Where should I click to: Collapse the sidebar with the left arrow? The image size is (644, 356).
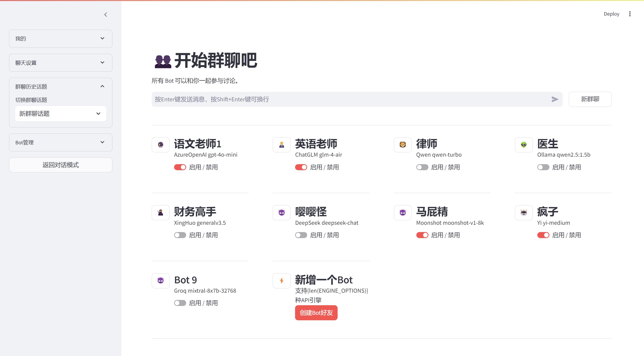(x=106, y=15)
